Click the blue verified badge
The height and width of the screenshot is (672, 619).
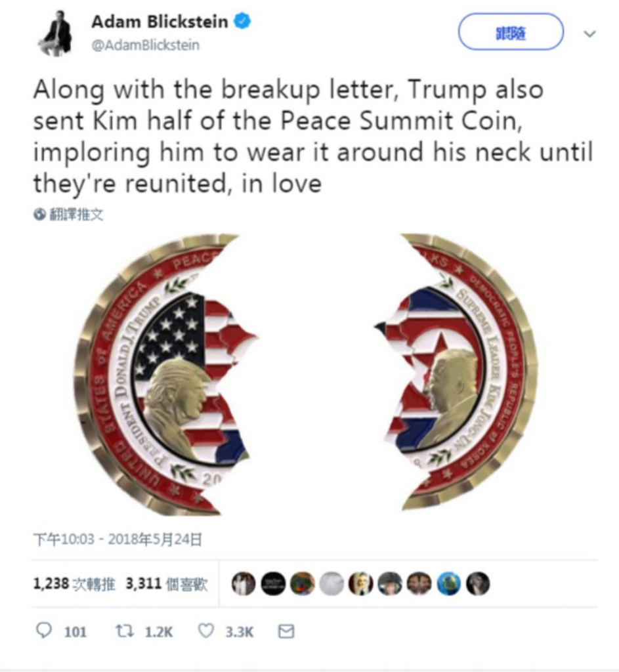pos(242,21)
